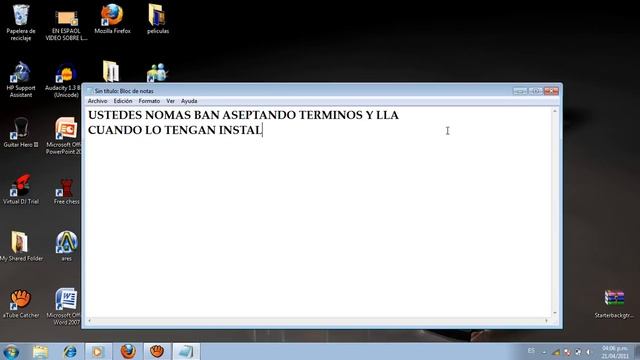
Task: Switch to aTube Catcher in taskbar
Action: click(x=157, y=351)
